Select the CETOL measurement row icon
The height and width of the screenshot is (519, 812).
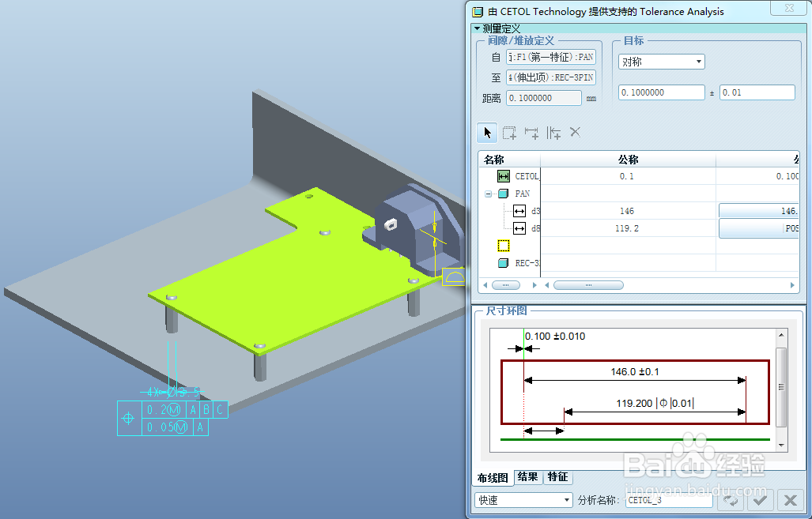tap(504, 176)
